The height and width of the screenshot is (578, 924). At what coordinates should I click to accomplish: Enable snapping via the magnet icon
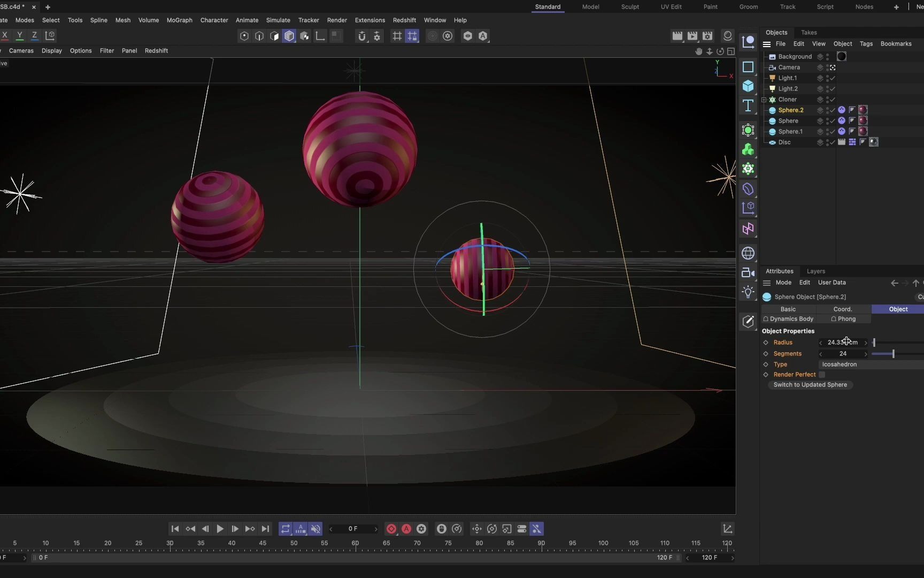click(x=362, y=36)
